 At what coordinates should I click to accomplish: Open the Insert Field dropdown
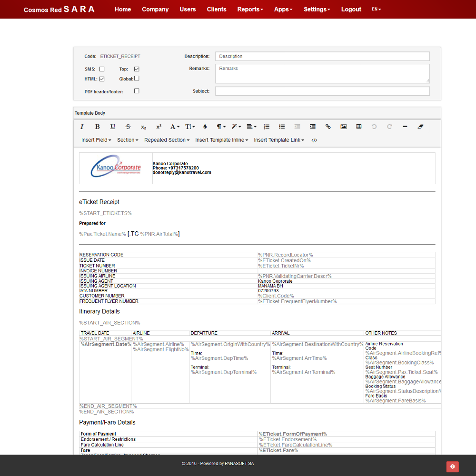click(x=96, y=140)
